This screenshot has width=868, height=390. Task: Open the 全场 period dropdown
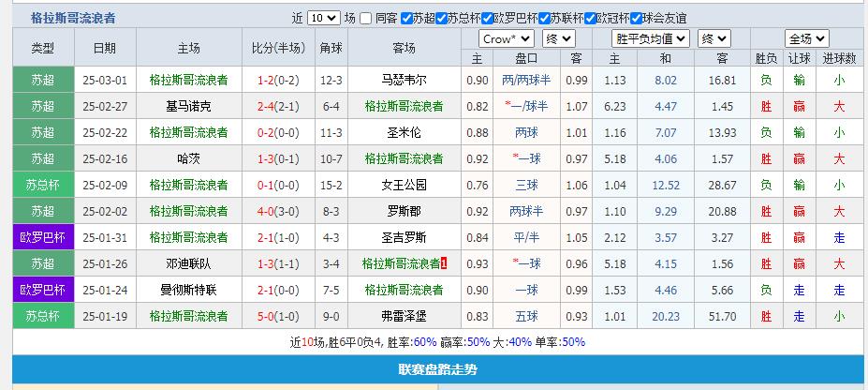coord(805,38)
